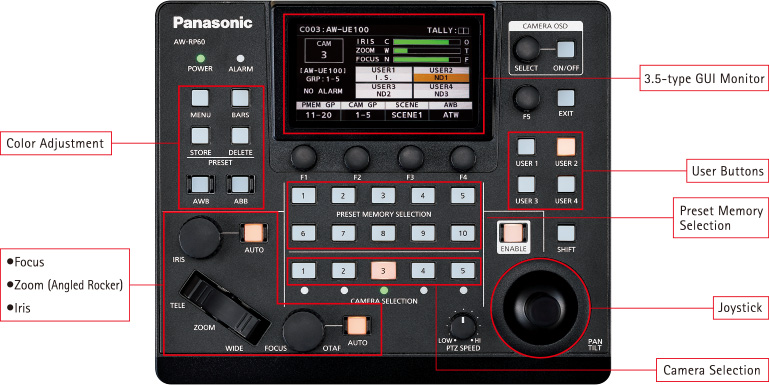Click the USER 2 button

pyautogui.click(x=566, y=147)
